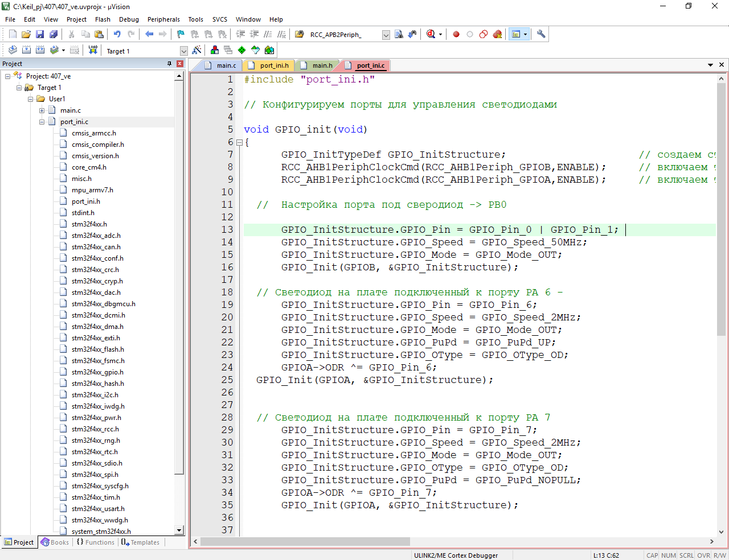Rebuild all target files icon
The image size is (729, 560).
(x=40, y=50)
